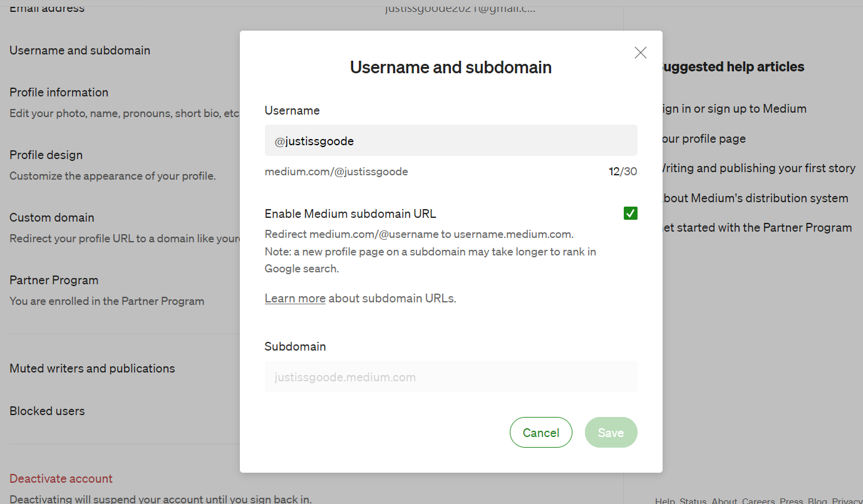Open the Press footer link
Image resolution: width=863 pixels, height=504 pixels.
[792, 501]
